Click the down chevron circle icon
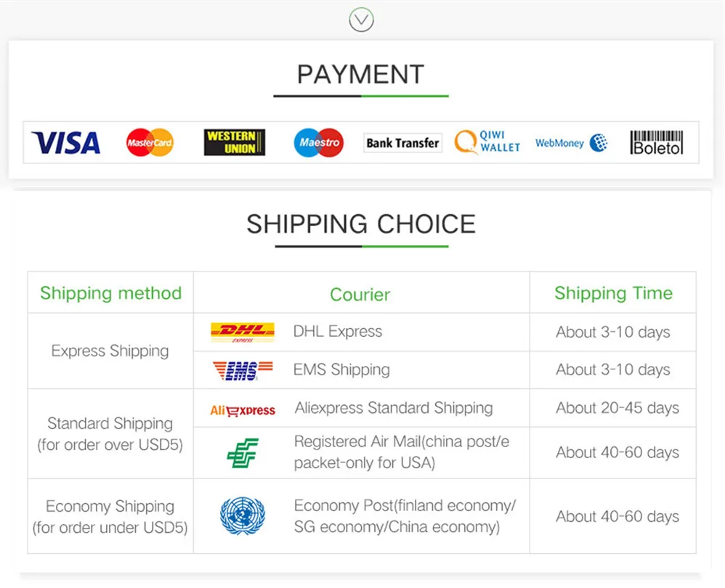Viewport: 725px width, 588px height. click(x=361, y=20)
